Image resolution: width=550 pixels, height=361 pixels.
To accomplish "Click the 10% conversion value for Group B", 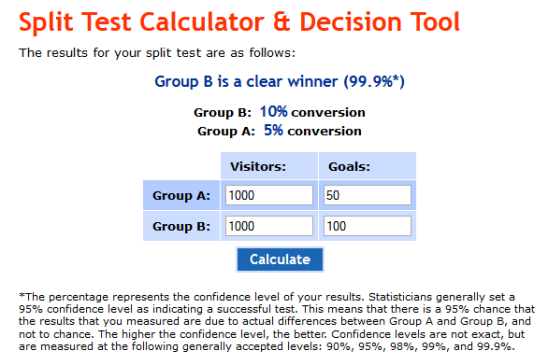I will 273,112.
